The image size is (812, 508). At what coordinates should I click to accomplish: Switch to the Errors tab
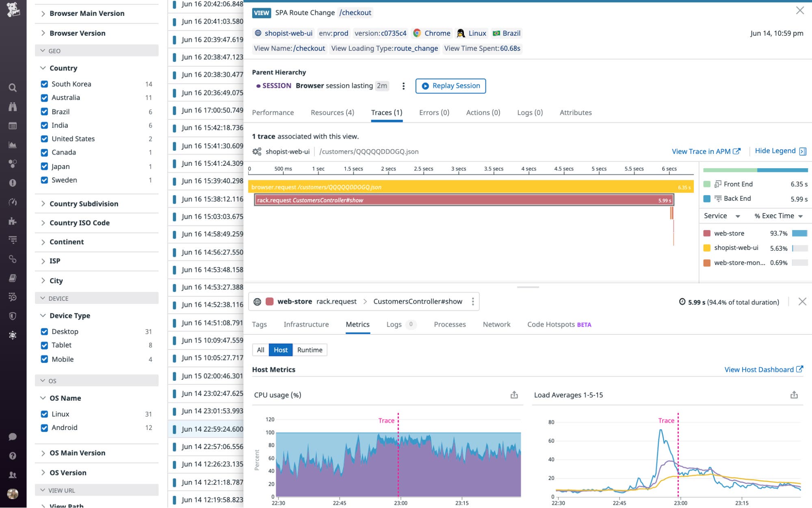pyautogui.click(x=433, y=113)
